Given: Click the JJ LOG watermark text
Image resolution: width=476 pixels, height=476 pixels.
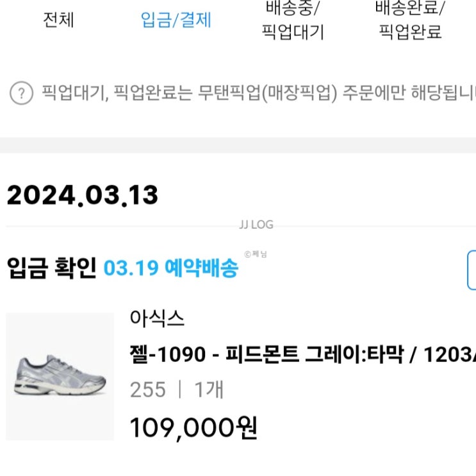Looking at the screenshot, I should click(256, 225).
